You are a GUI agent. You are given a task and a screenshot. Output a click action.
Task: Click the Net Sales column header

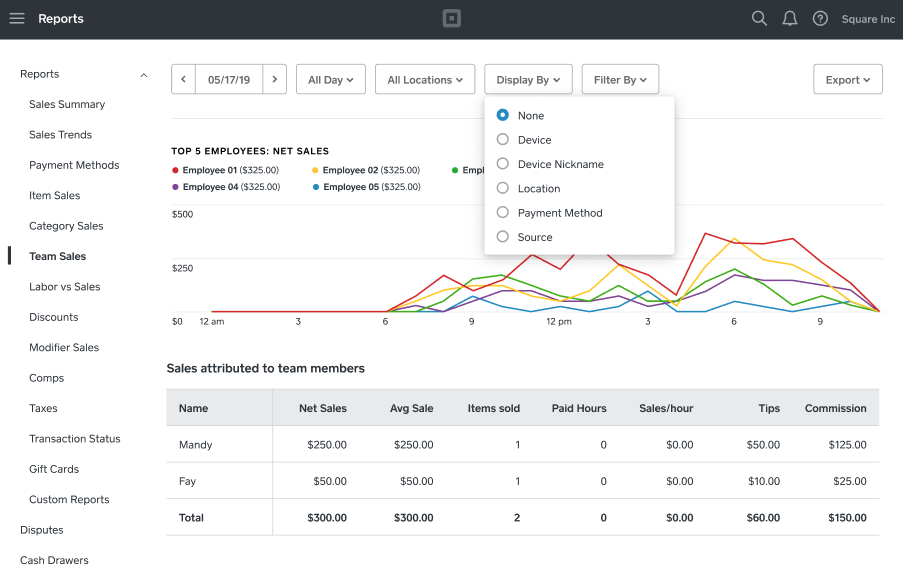pyautogui.click(x=322, y=408)
